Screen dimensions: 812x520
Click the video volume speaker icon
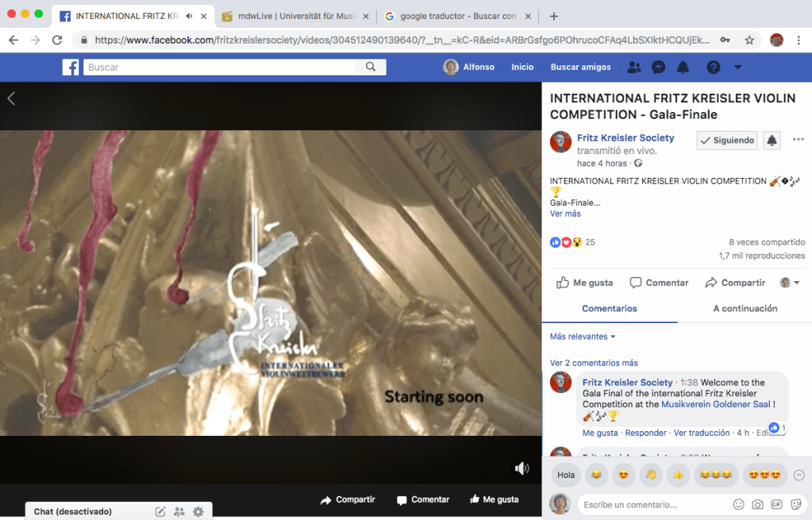click(521, 468)
